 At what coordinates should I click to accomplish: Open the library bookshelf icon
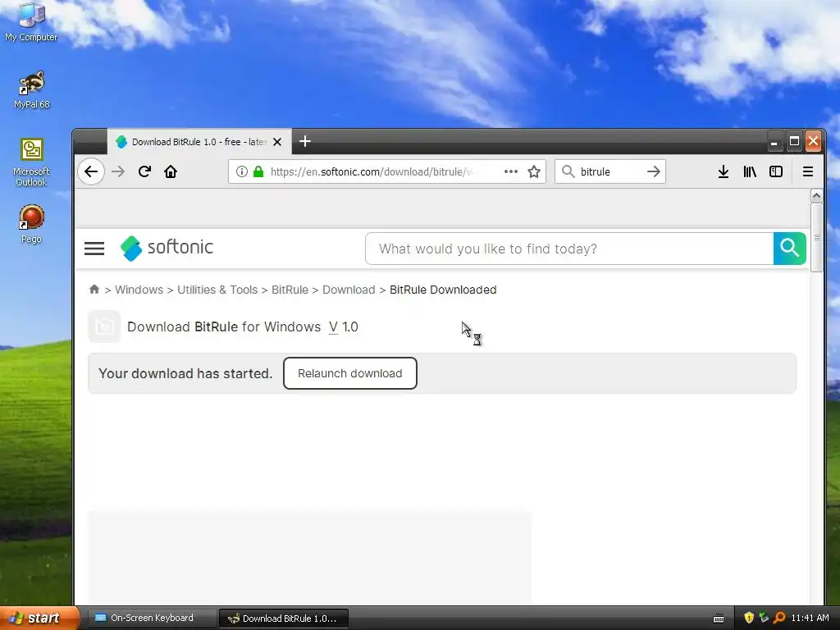[750, 171]
